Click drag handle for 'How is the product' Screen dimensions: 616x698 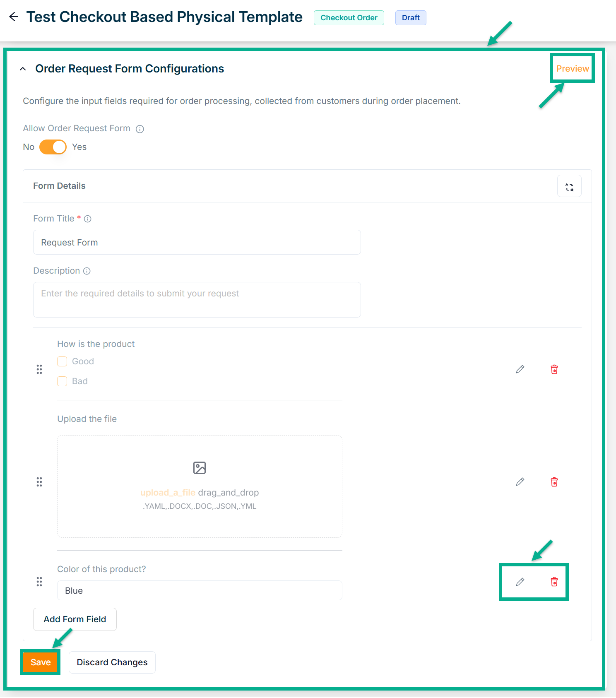point(39,369)
